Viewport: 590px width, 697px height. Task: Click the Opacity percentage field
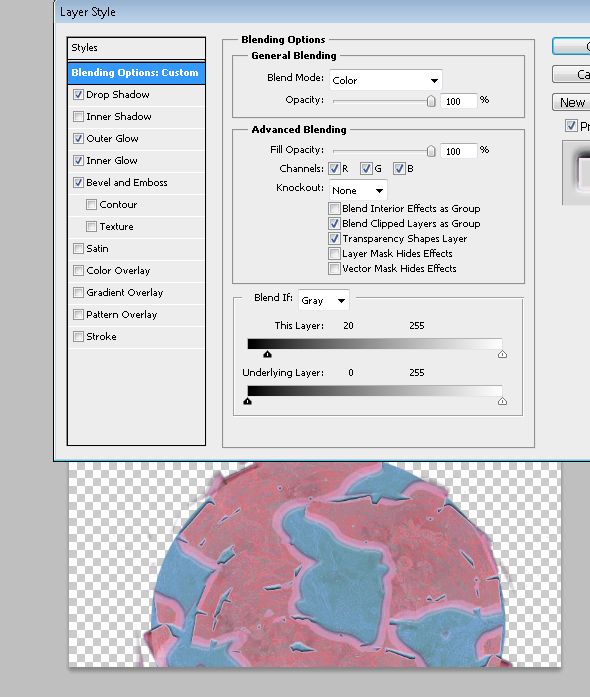(459, 101)
